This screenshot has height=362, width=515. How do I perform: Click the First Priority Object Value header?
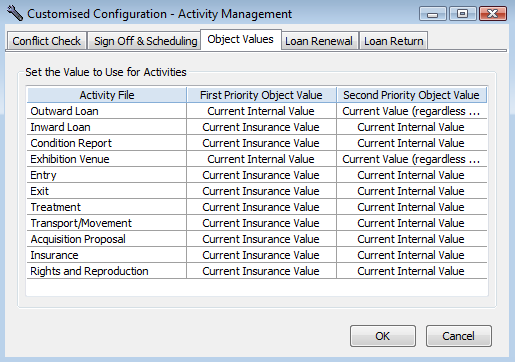[261, 95]
